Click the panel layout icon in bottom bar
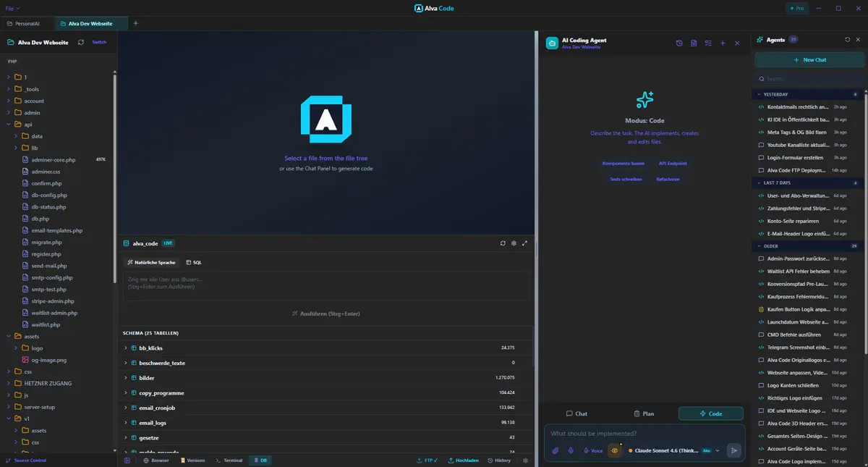 tap(127, 460)
